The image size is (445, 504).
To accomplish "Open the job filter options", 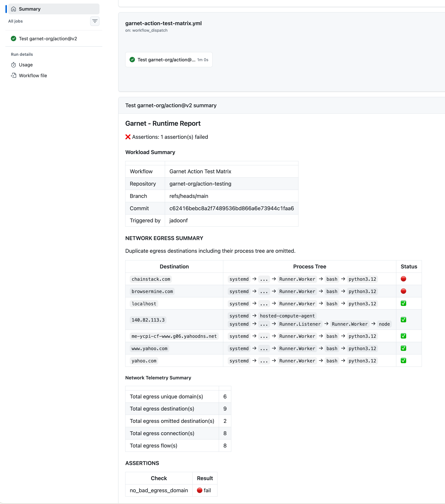I will [95, 21].
